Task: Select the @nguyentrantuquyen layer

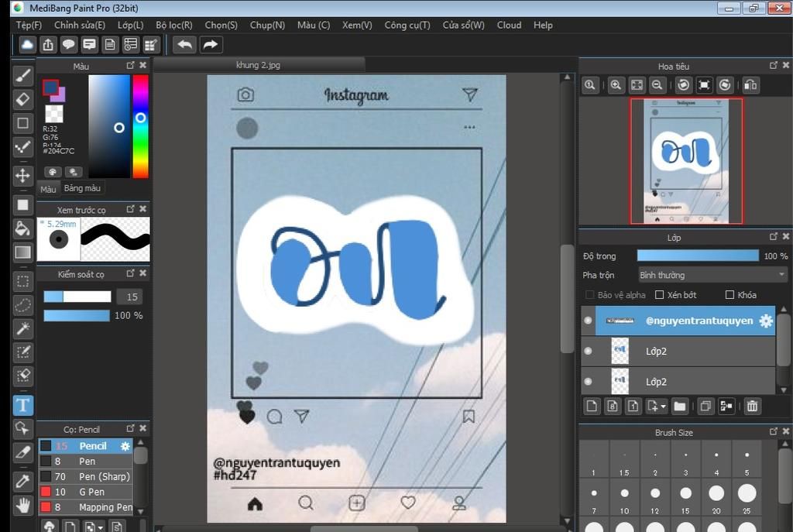Action: (685, 321)
